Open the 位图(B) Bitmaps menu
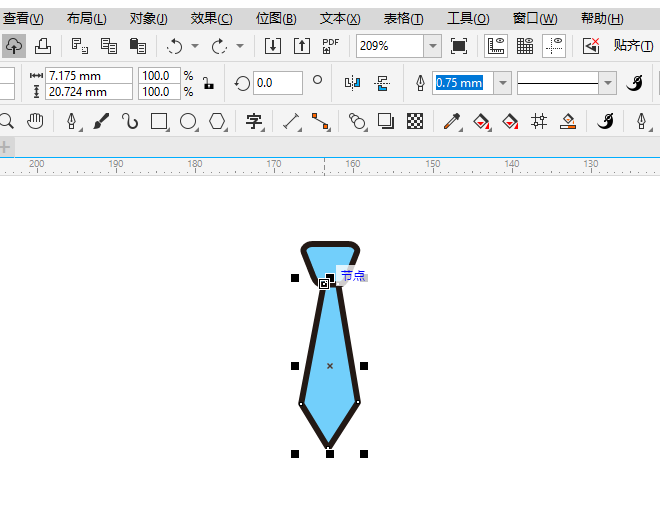The width and height of the screenshot is (660, 510). coord(276,19)
